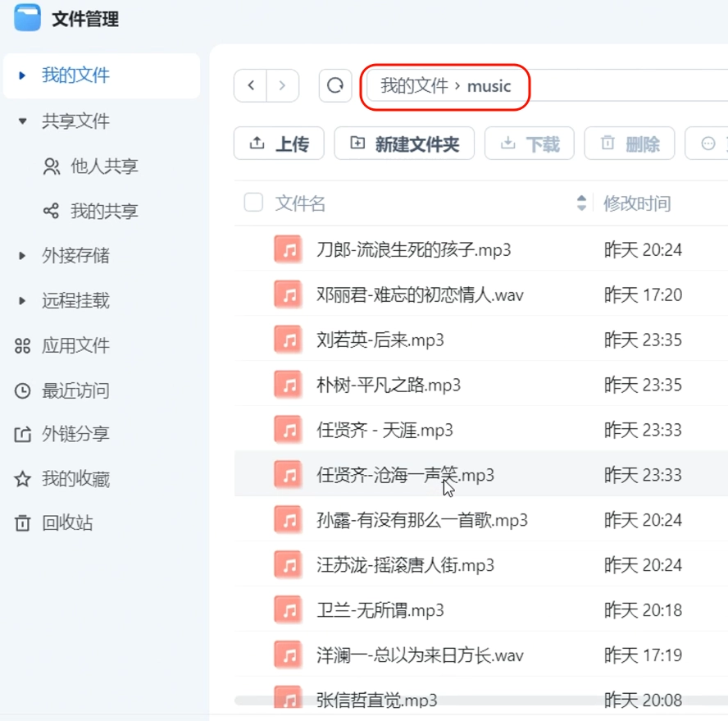Image resolution: width=728 pixels, height=721 pixels.
Task: Click the 删除 delete button
Action: 630,143
